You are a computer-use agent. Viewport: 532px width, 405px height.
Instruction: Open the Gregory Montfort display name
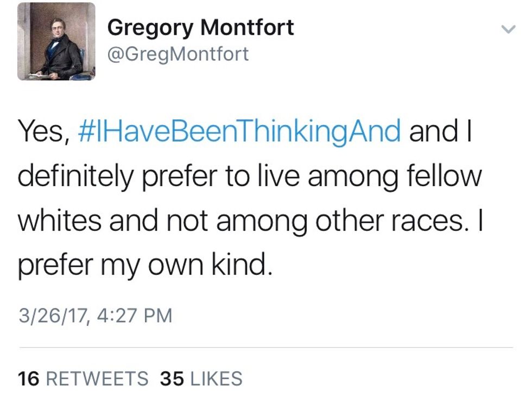pyautogui.click(x=200, y=28)
